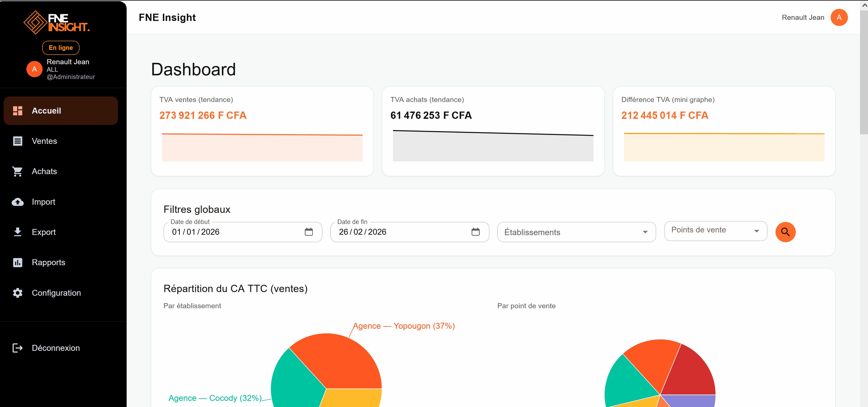Click the Export download icon
868x407 pixels.
tap(18, 232)
